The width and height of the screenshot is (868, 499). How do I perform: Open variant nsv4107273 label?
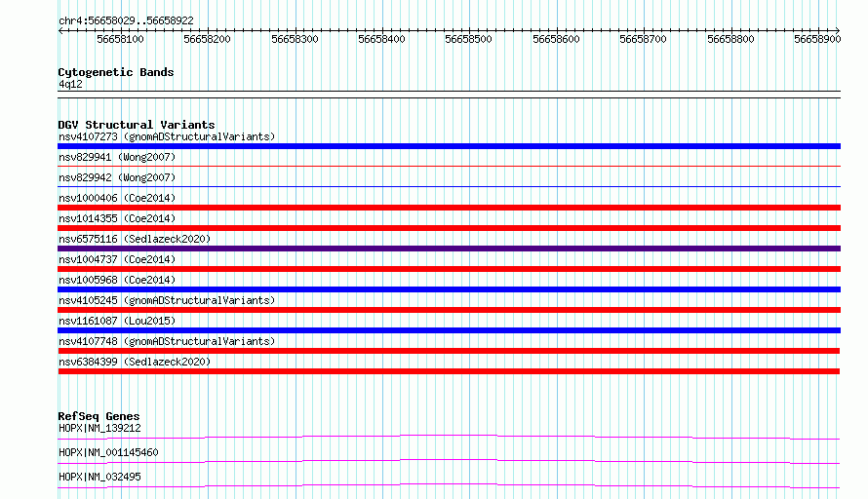click(x=167, y=136)
